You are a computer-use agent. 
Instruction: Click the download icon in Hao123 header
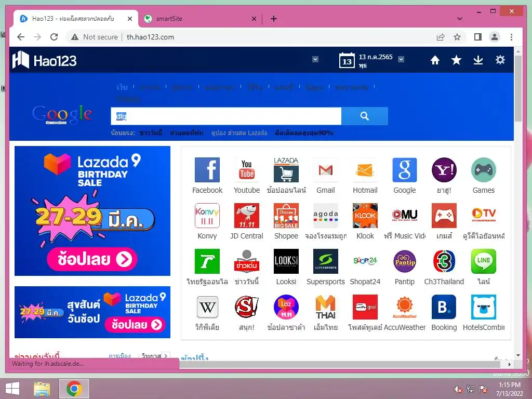pos(478,60)
